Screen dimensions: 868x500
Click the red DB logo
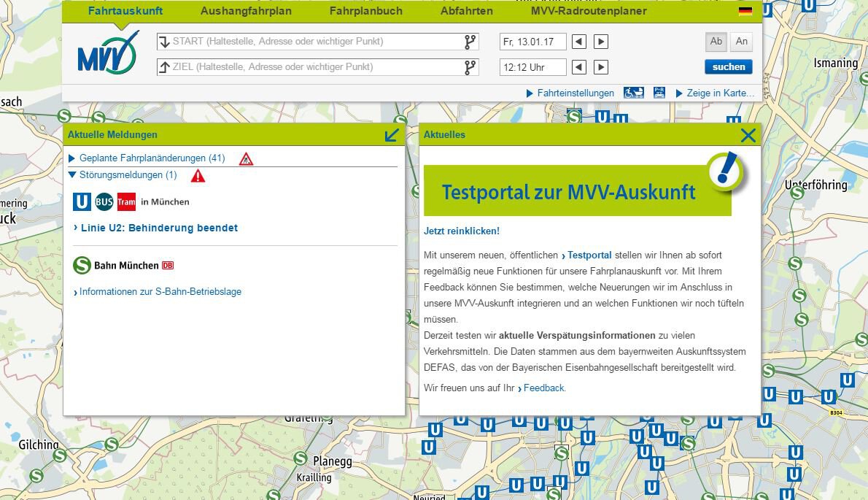click(168, 265)
